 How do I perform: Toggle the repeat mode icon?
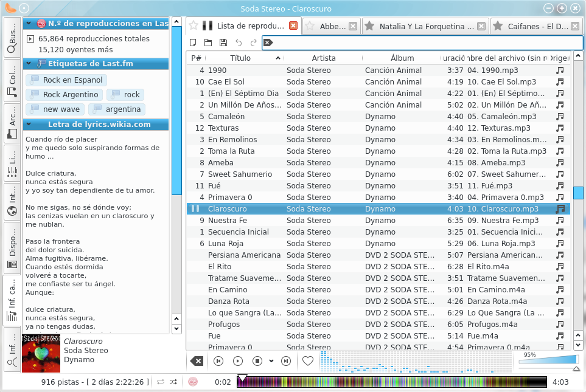point(161,382)
